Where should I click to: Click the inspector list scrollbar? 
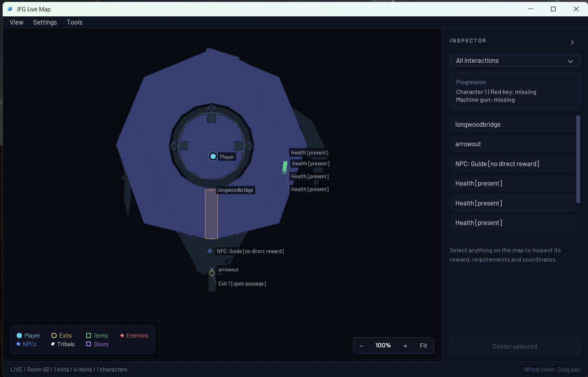pos(578,159)
